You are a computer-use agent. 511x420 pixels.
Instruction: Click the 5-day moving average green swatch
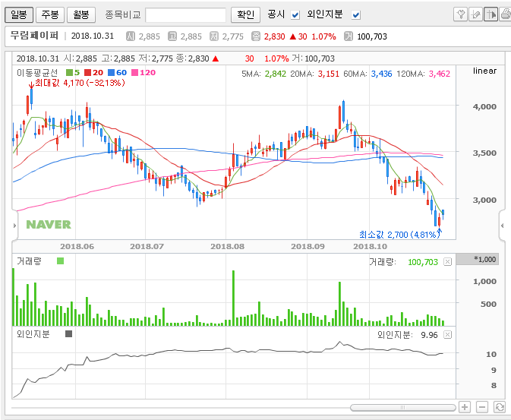click(x=69, y=72)
